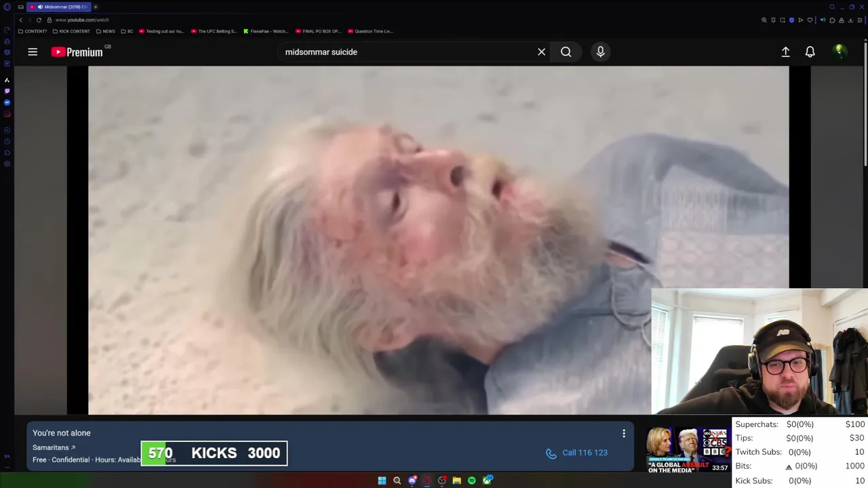The height and width of the screenshot is (488, 868).
Task: Select the 'Bits:' goal label
Action: 743,466
